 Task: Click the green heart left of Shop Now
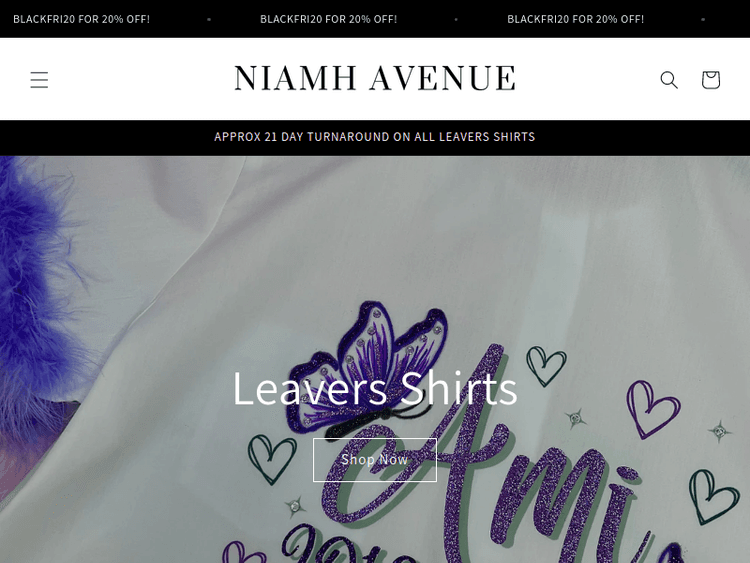[x=271, y=458]
